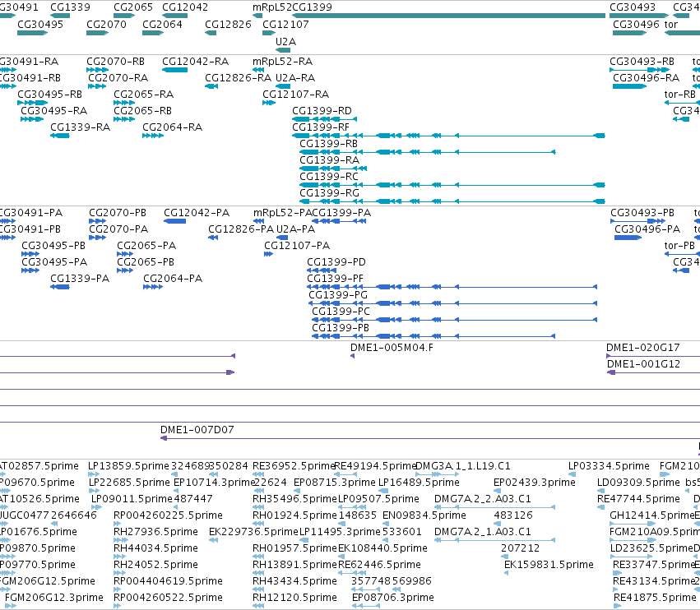
Task: Select the CG12042-RA transcript label
Action: click(x=196, y=62)
